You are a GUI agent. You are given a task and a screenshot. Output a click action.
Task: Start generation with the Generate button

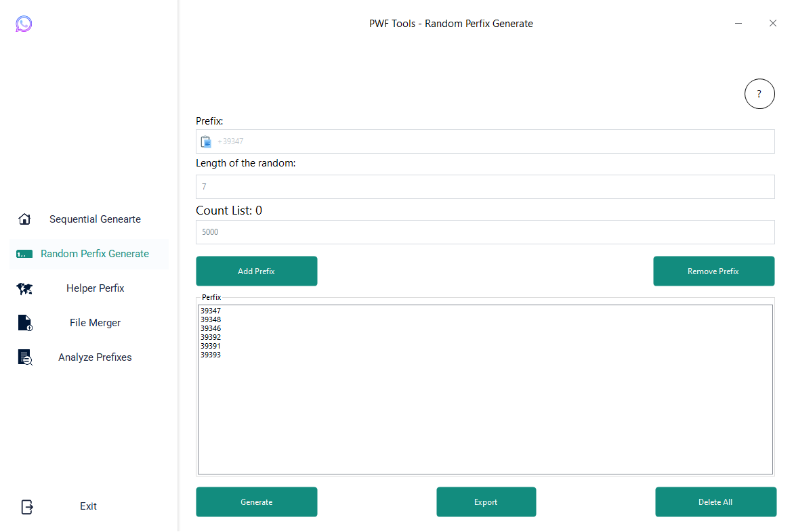256,502
